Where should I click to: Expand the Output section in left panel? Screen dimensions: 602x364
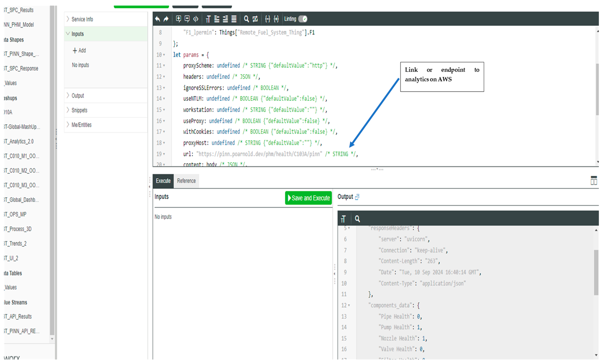point(106,95)
